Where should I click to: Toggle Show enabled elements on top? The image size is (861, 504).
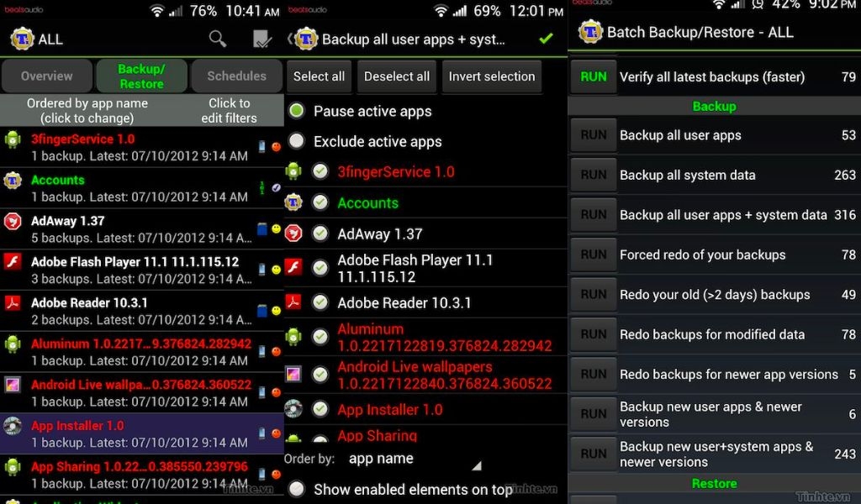[x=297, y=489]
